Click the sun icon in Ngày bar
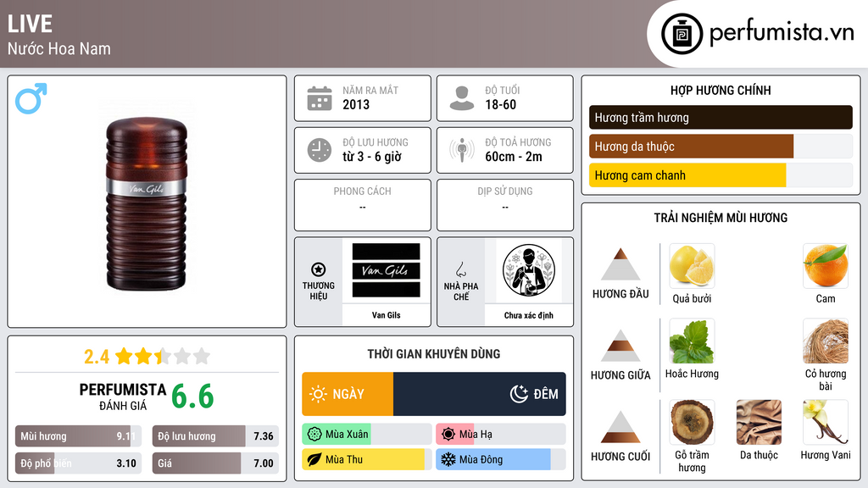The image size is (868, 488). [318, 394]
